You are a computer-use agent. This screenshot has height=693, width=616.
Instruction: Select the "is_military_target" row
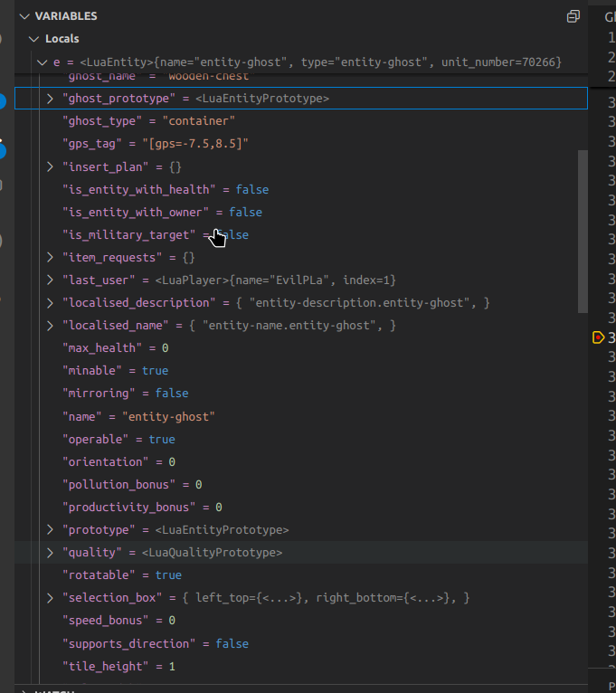click(301, 234)
